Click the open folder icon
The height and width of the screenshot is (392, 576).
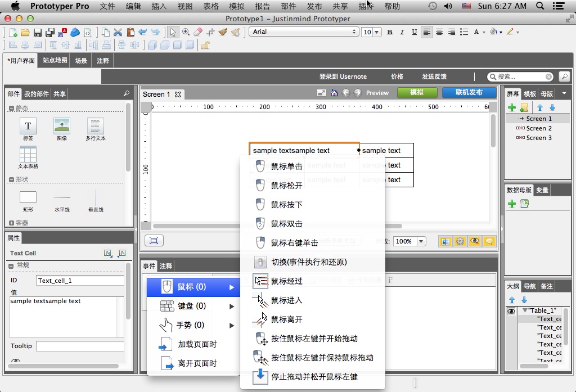click(x=25, y=32)
